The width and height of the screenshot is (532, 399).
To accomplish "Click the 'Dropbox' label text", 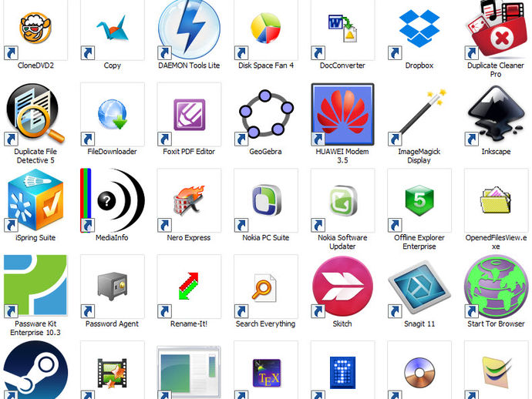I will coord(419,65).
